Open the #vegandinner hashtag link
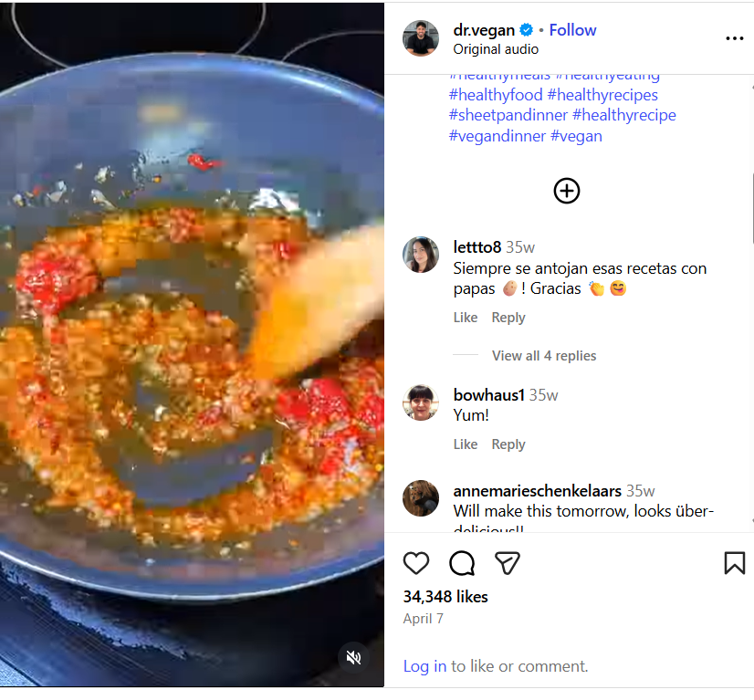This screenshot has width=754, height=700. pyautogui.click(x=497, y=136)
